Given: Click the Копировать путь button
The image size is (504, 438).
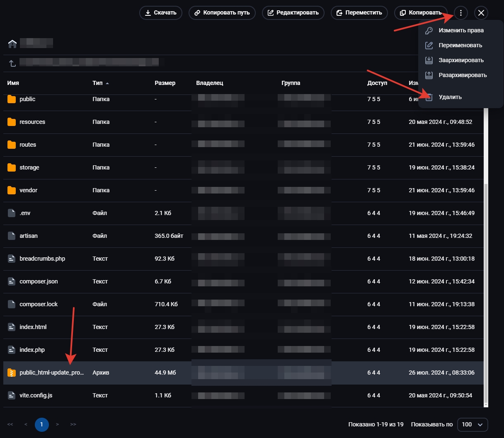Looking at the screenshot, I should click(x=222, y=13).
